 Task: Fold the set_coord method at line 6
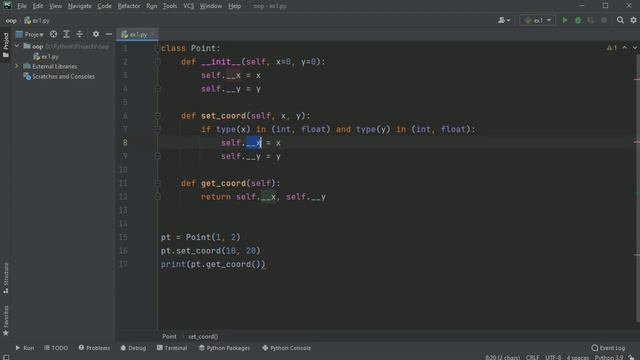(158, 116)
